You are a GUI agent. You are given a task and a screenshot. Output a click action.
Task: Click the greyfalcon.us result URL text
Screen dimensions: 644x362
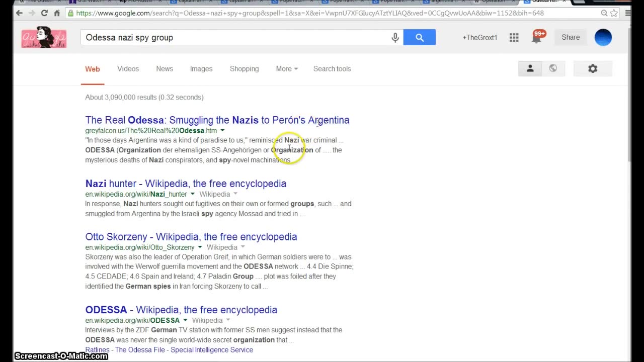[151, 131]
